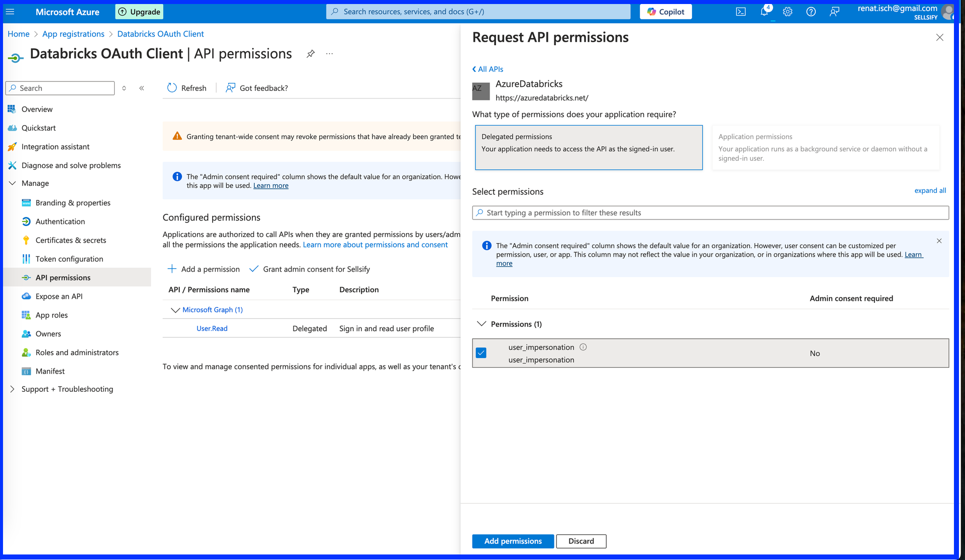Close the Request API permissions panel

[x=939, y=38]
